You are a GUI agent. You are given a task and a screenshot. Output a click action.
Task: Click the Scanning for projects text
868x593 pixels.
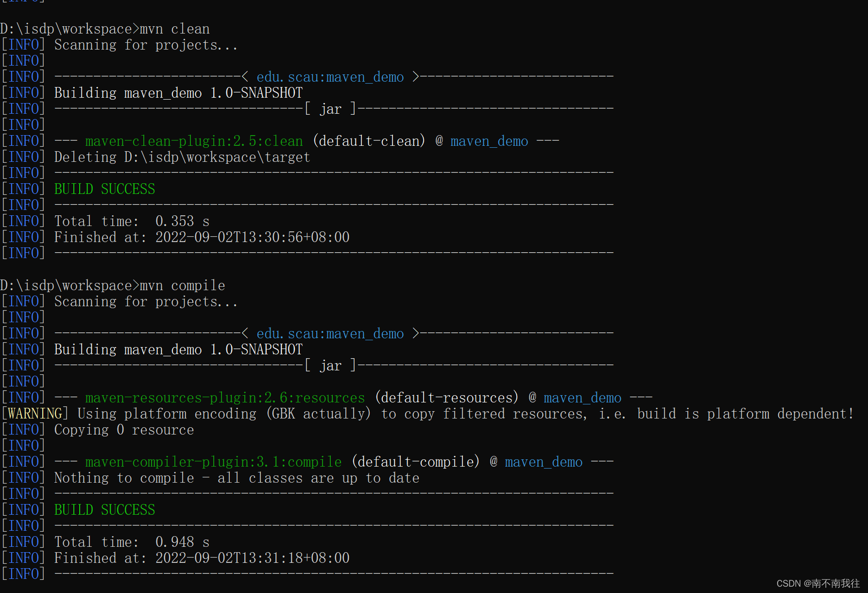[x=146, y=44]
